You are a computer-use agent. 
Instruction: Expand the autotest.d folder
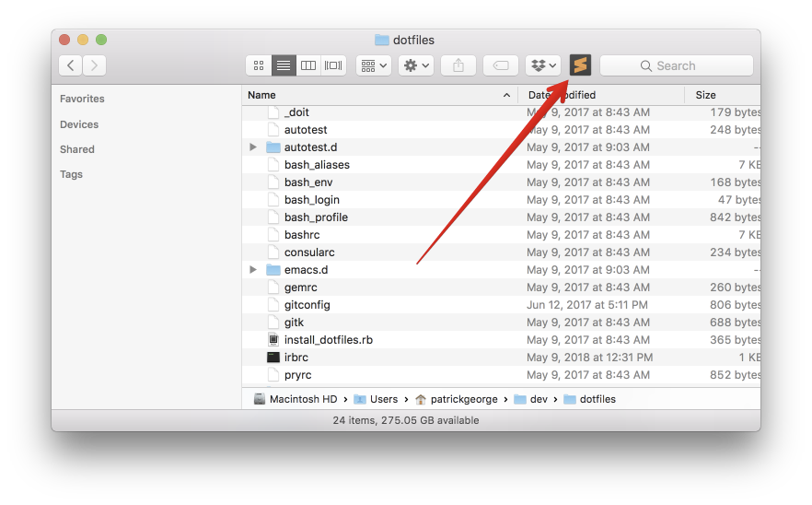click(253, 147)
